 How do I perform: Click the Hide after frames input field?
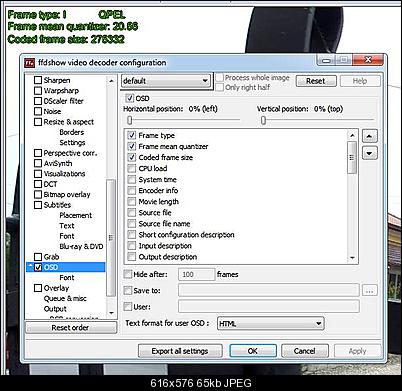(x=197, y=274)
